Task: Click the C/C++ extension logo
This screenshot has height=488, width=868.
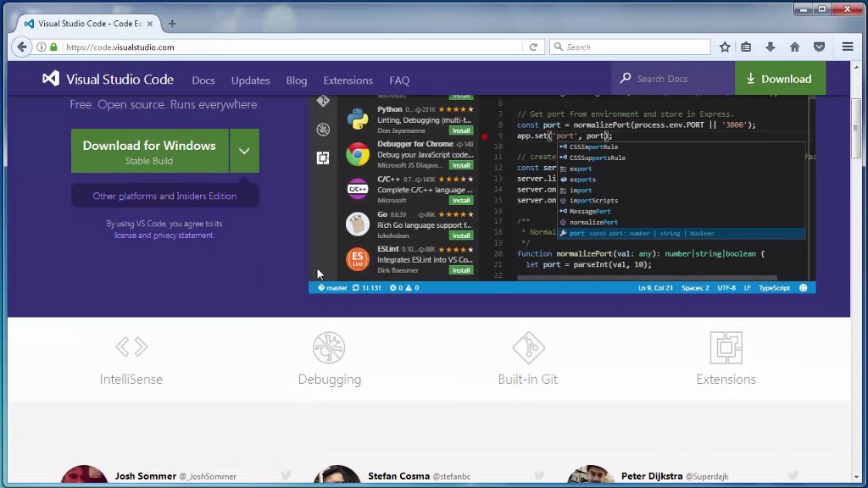Action: click(358, 189)
